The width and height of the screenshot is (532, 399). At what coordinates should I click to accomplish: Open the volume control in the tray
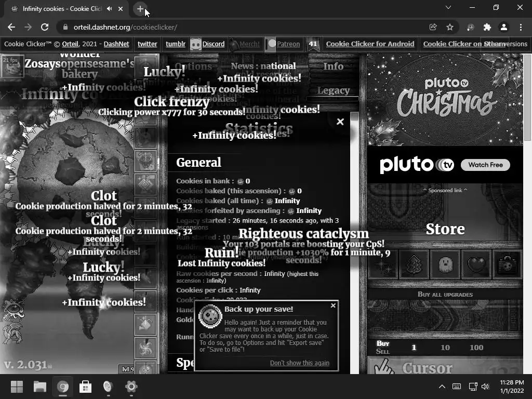pos(485,387)
